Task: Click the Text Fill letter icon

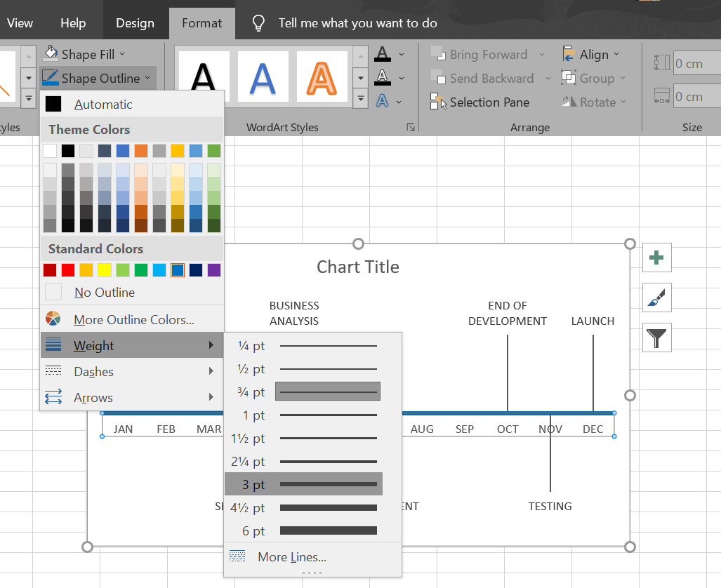Action: (382, 54)
